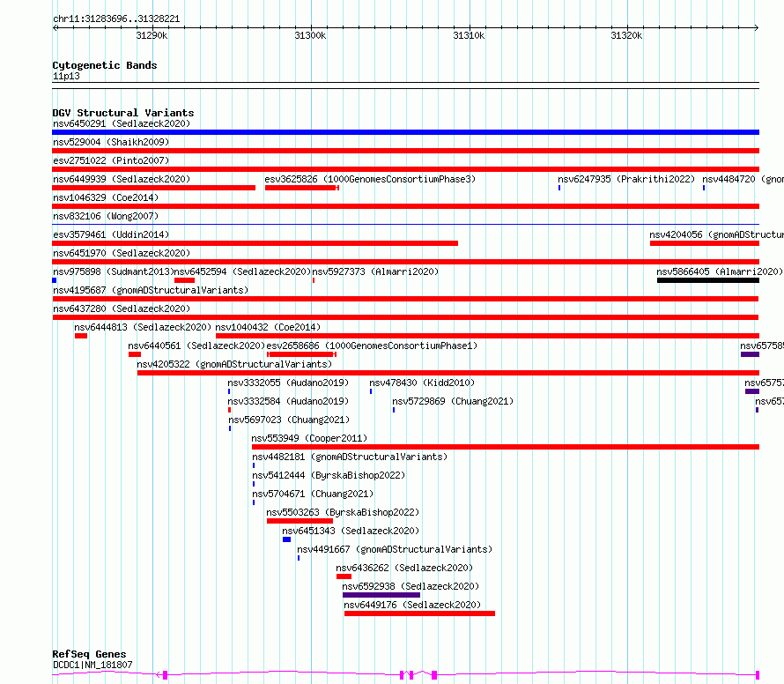Open esv2658686 (1000GenomesConsortiumPhase1) variant
This screenshot has width=784, height=684.
click(372, 346)
